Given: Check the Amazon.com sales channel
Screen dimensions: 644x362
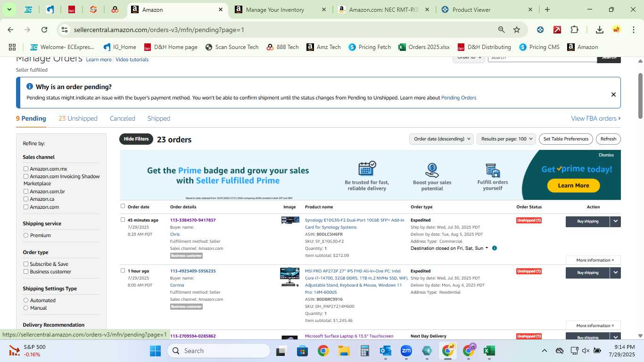Looking at the screenshot, I should click(x=26, y=207).
